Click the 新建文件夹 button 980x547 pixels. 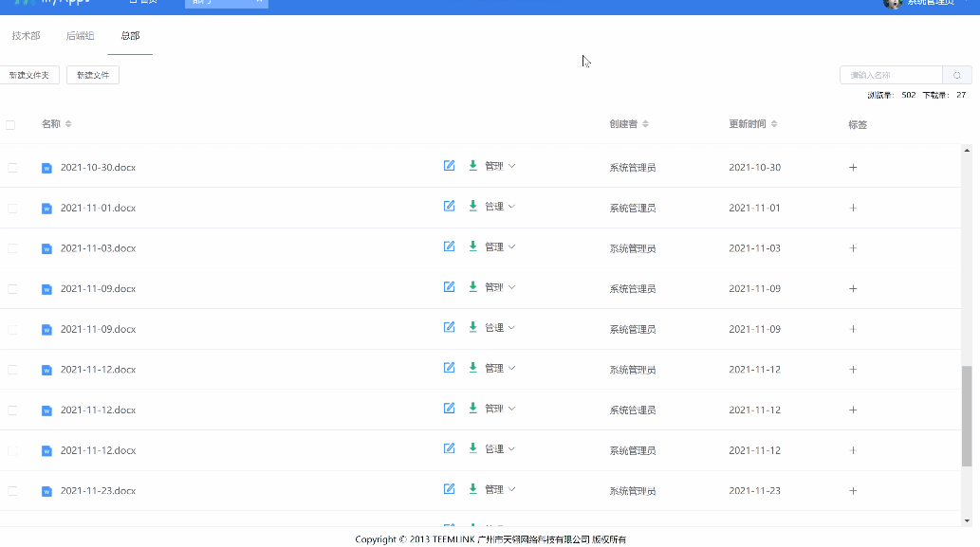(29, 74)
